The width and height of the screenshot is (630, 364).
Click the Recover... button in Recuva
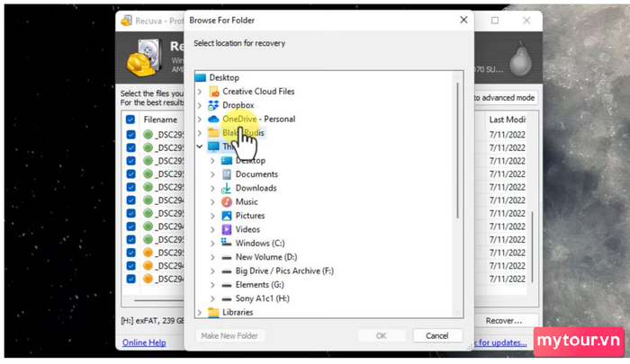point(504,321)
